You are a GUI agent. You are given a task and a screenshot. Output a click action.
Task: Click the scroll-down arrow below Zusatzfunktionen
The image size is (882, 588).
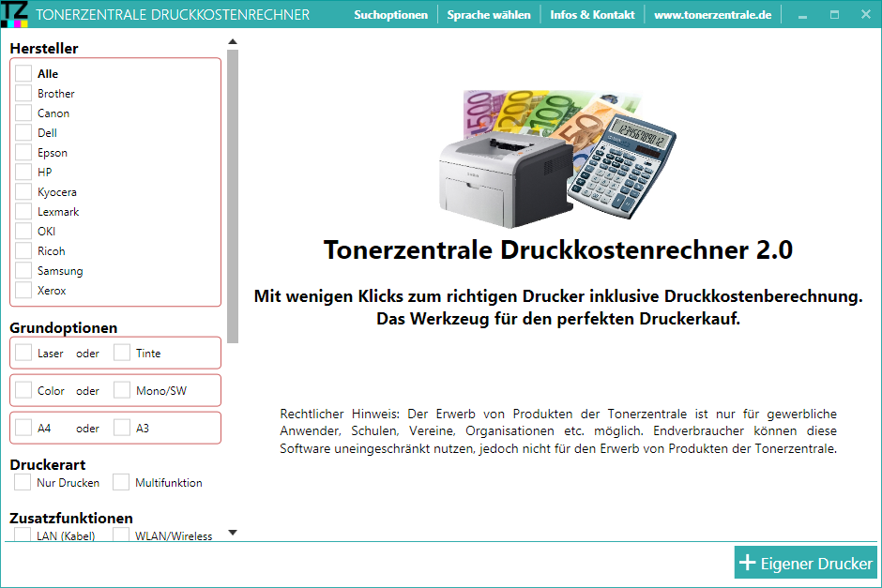tap(231, 532)
